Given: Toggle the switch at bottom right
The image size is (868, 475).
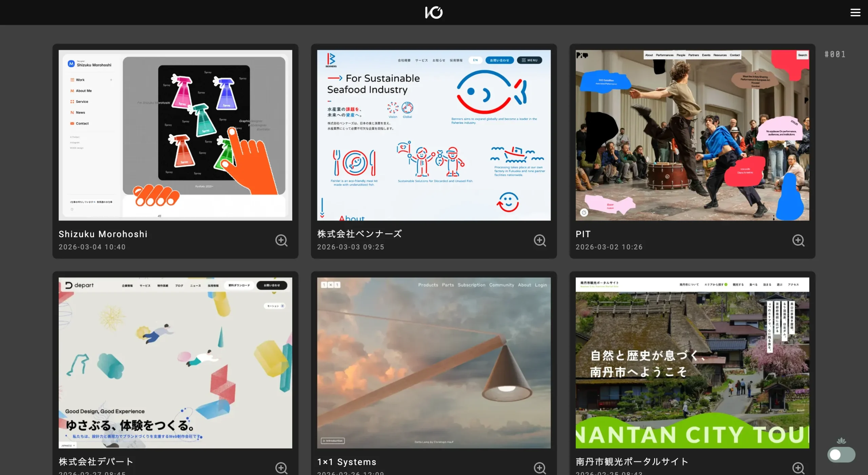Looking at the screenshot, I should pyautogui.click(x=841, y=455).
